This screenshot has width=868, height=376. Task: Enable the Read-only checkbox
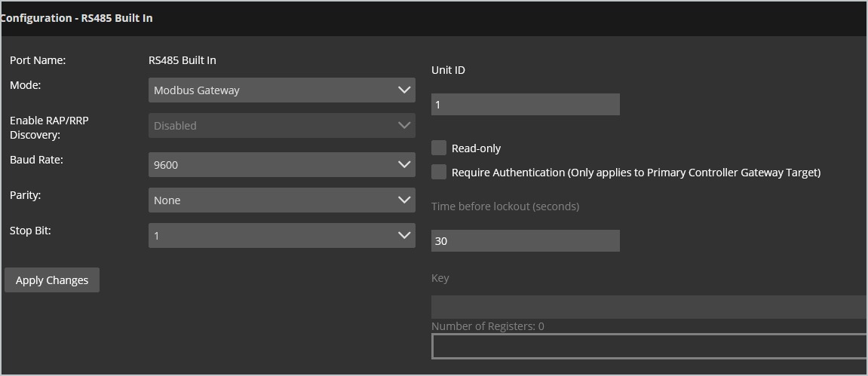439,148
